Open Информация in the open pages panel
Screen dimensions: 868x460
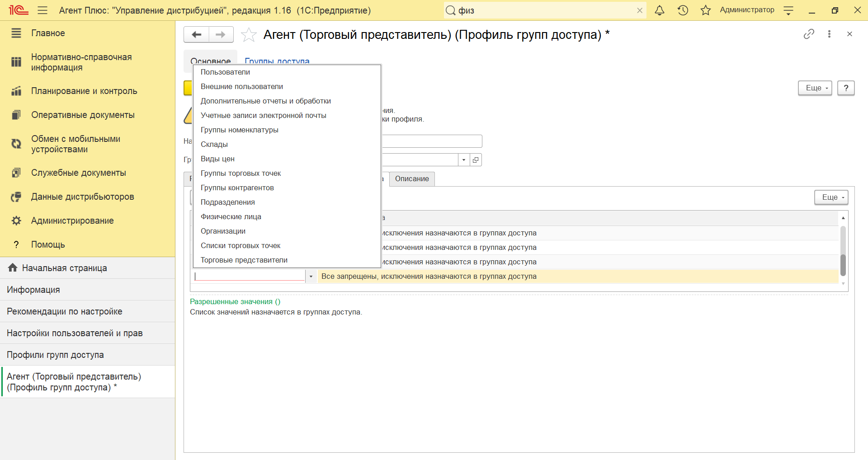[x=87, y=290]
